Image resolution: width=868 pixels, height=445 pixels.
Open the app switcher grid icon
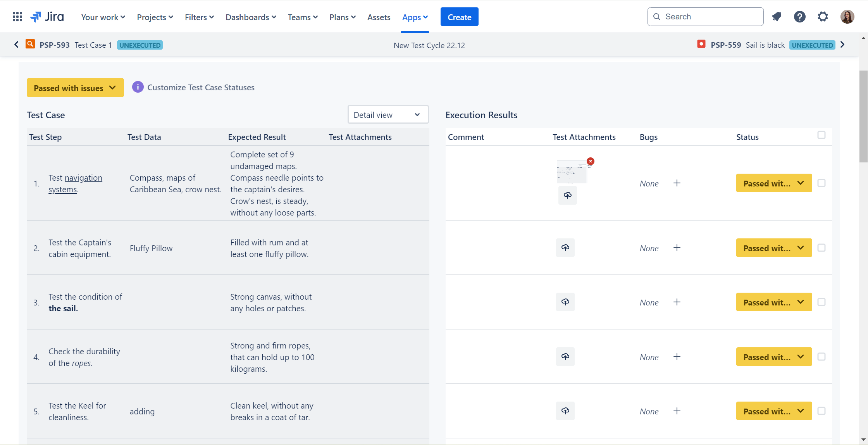pos(17,17)
